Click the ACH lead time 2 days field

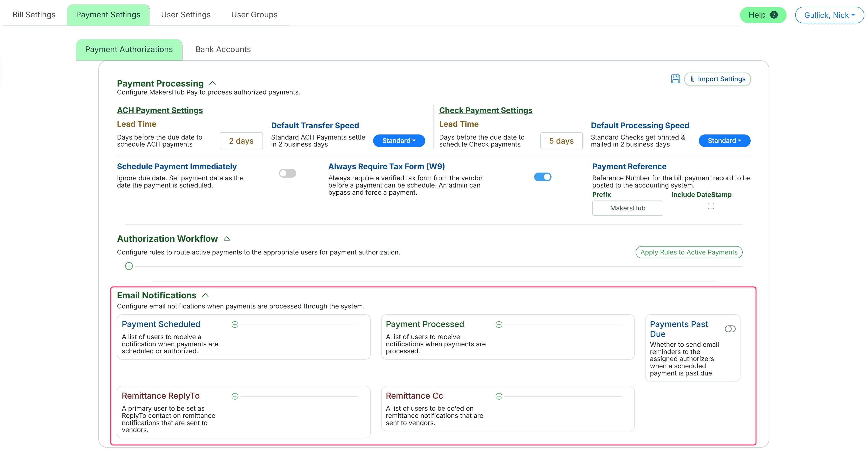pyautogui.click(x=241, y=141)
